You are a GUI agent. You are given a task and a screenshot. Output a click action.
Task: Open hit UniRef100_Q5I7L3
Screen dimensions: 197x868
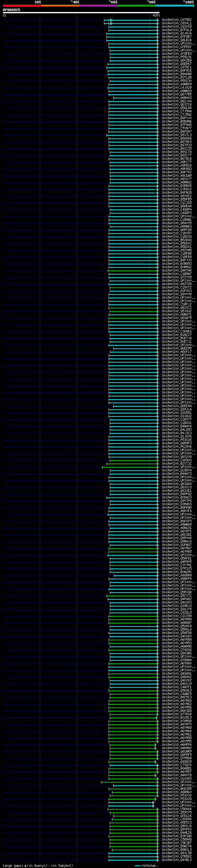(177, 135)
